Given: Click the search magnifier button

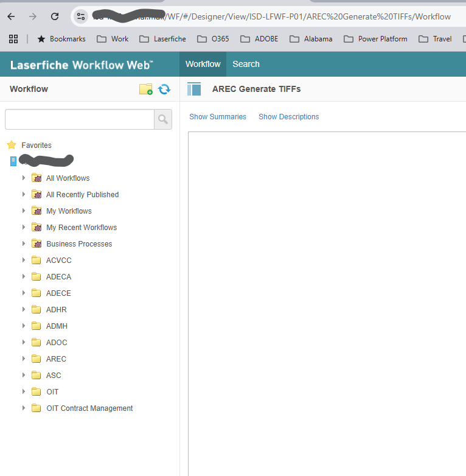Looking at the screenshot, I should [x=163, y=119].
